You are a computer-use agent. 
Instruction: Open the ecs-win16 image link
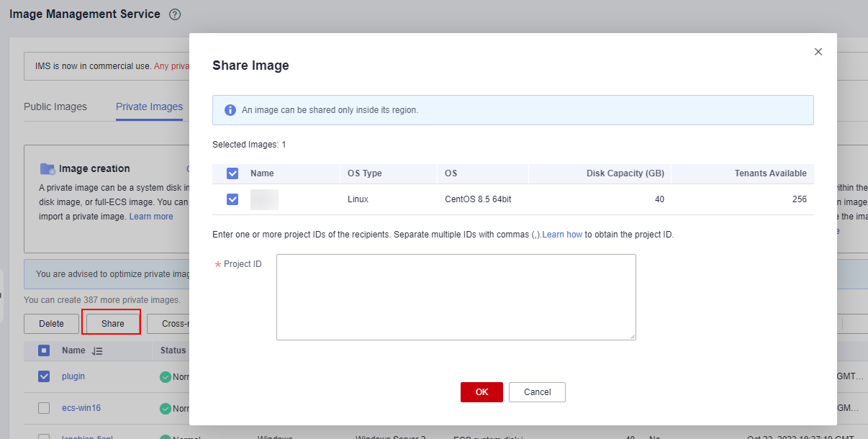pos(81,408)
